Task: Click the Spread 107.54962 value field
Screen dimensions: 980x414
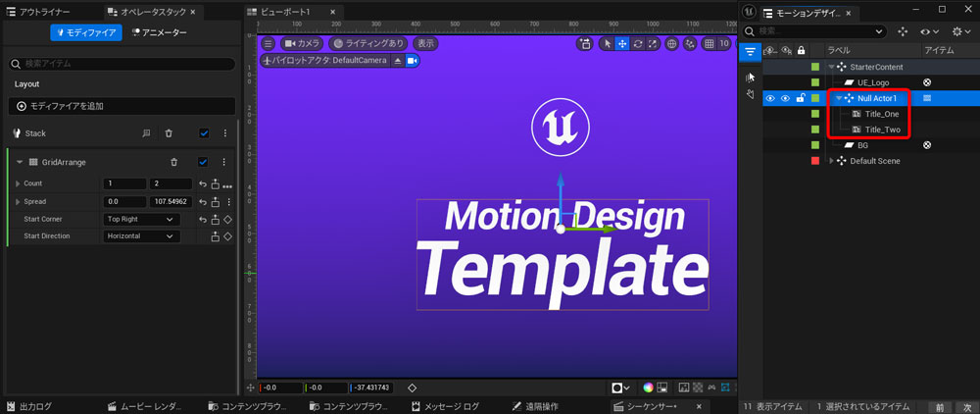Action: 171,202
